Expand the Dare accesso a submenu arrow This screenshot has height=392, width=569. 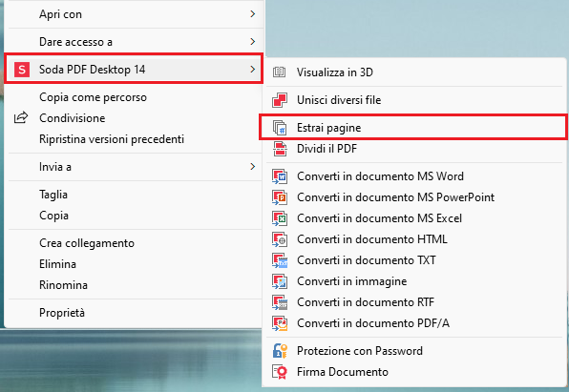pyautogui.click(x=253, y=41)
